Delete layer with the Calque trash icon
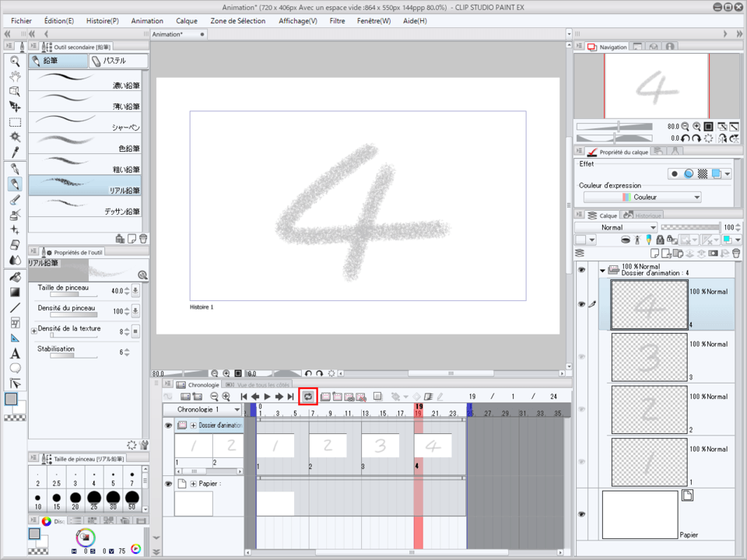This screenshot has width=747, height=560. [736, 254]
